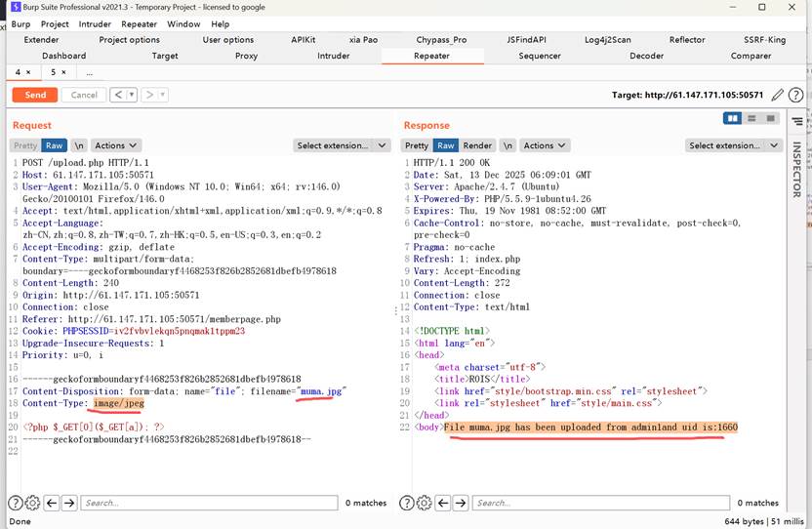
Task: Click the edit target pencil icon
Action: (x=777, y=95)
